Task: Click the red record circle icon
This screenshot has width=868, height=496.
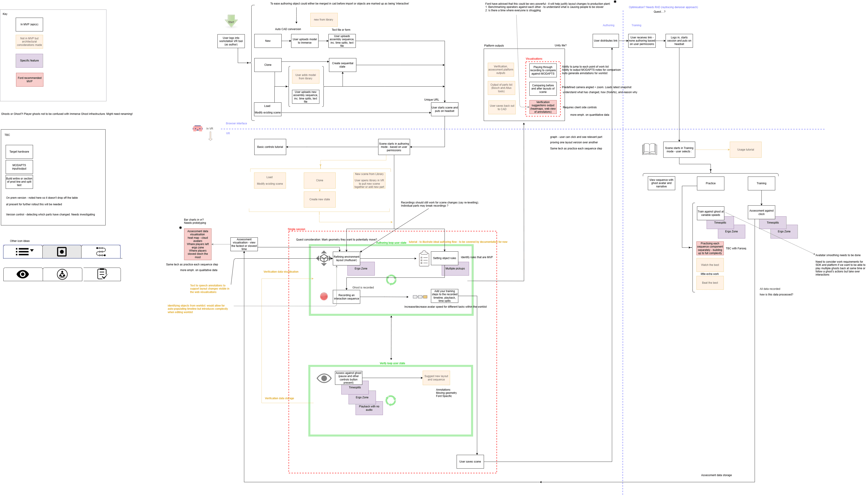Action: pos(324,296)
